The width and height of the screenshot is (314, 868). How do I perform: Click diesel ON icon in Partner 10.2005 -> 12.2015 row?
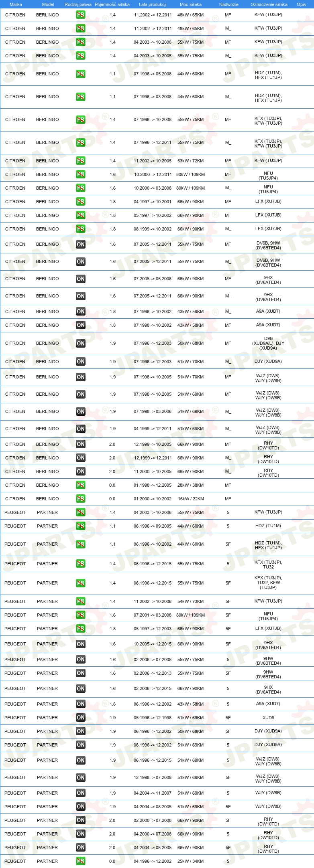pos(81,644)
